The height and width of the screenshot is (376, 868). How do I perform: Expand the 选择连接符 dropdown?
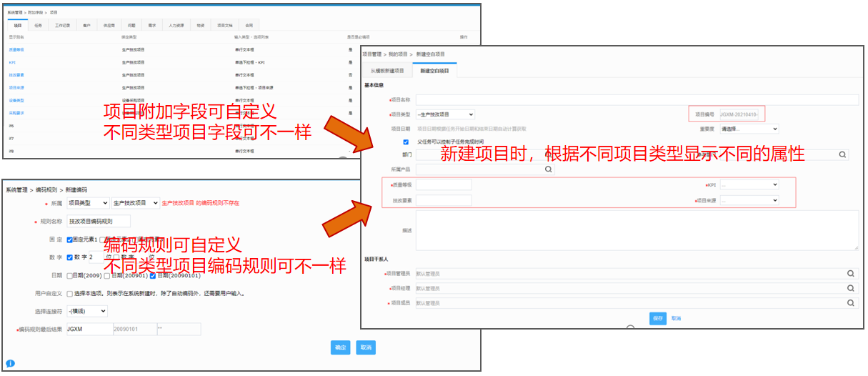point(87,311)
